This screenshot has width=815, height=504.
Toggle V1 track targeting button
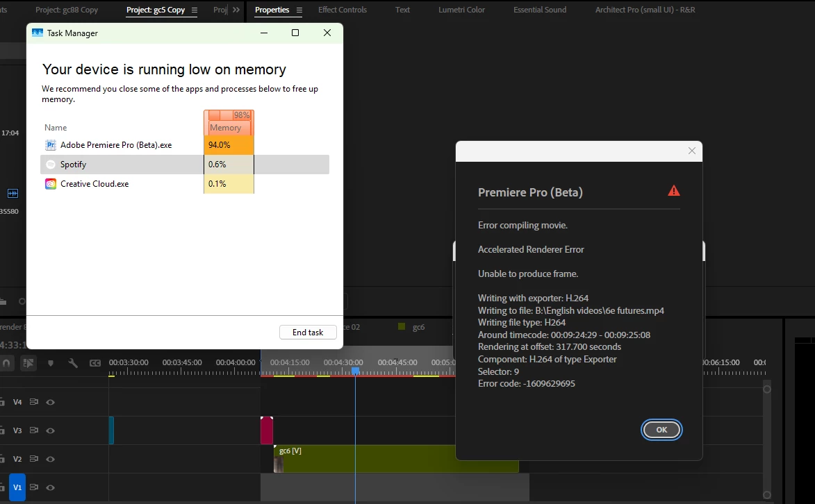click(17, 487)
